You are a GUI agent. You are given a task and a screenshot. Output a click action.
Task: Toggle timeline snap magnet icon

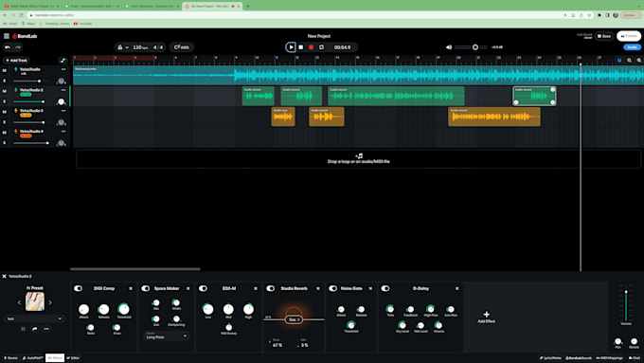click(x=619, y=61)
